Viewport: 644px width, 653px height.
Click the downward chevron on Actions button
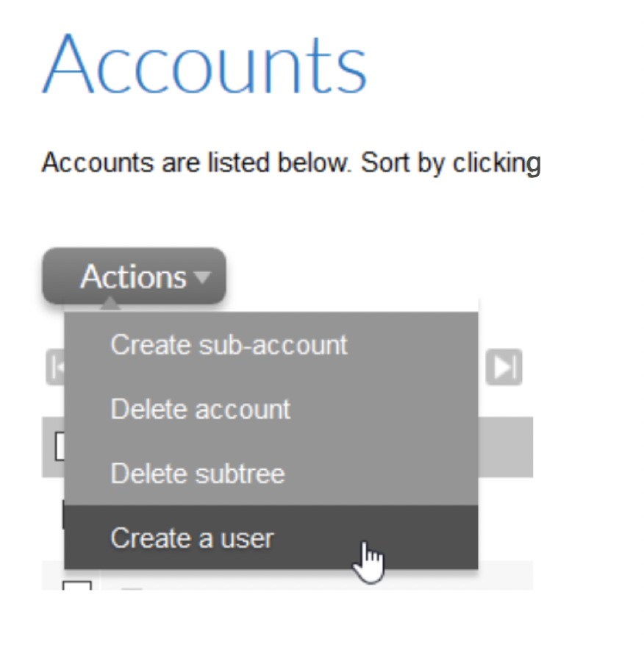tap(201, 278)
